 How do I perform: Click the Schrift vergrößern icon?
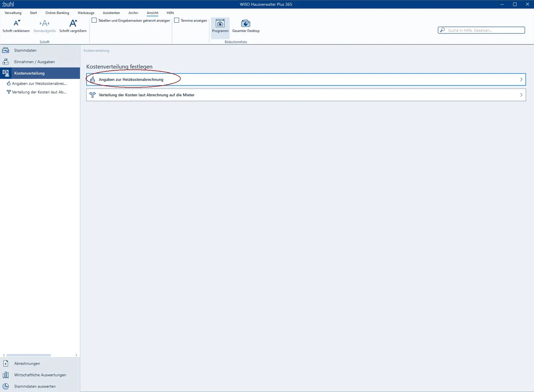(x=73, y=24)
